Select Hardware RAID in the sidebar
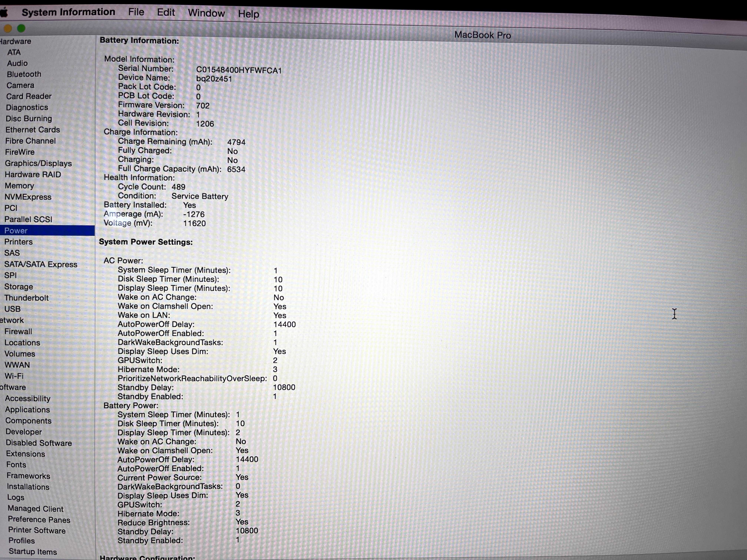 [33, 174]
